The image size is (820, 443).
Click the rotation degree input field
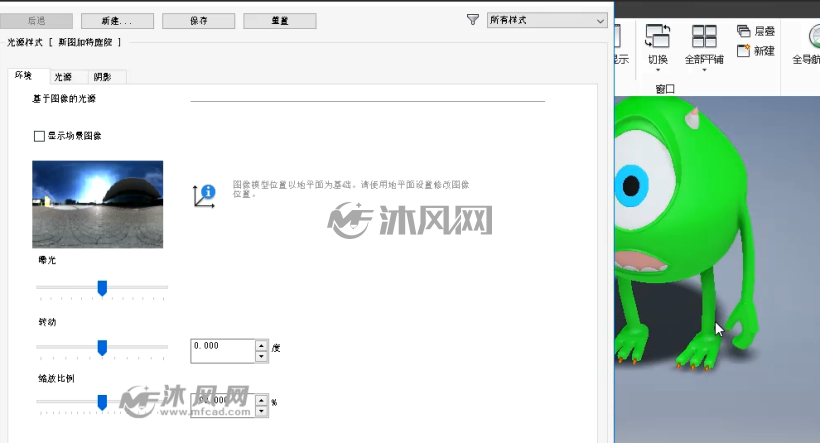[x=223, y=350]
